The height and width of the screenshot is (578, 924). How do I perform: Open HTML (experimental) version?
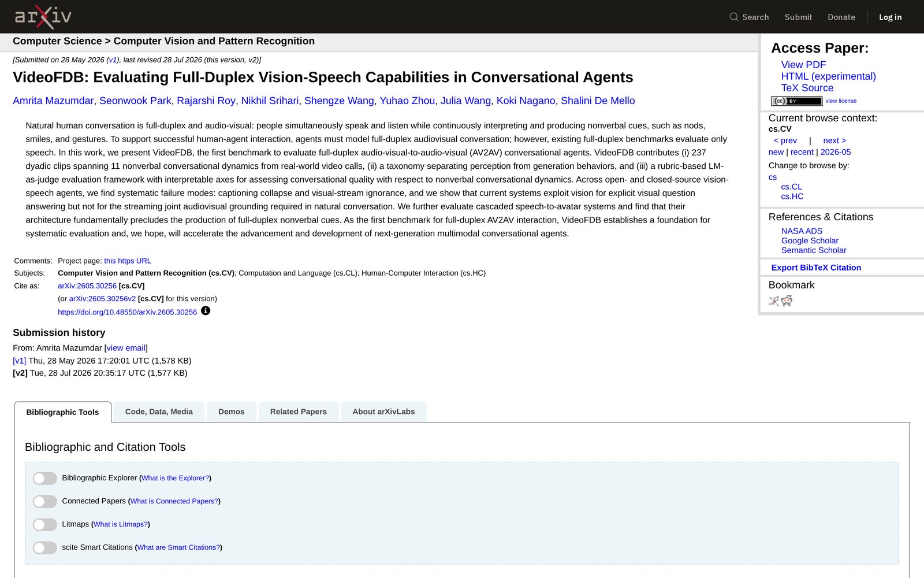[828, 76]
